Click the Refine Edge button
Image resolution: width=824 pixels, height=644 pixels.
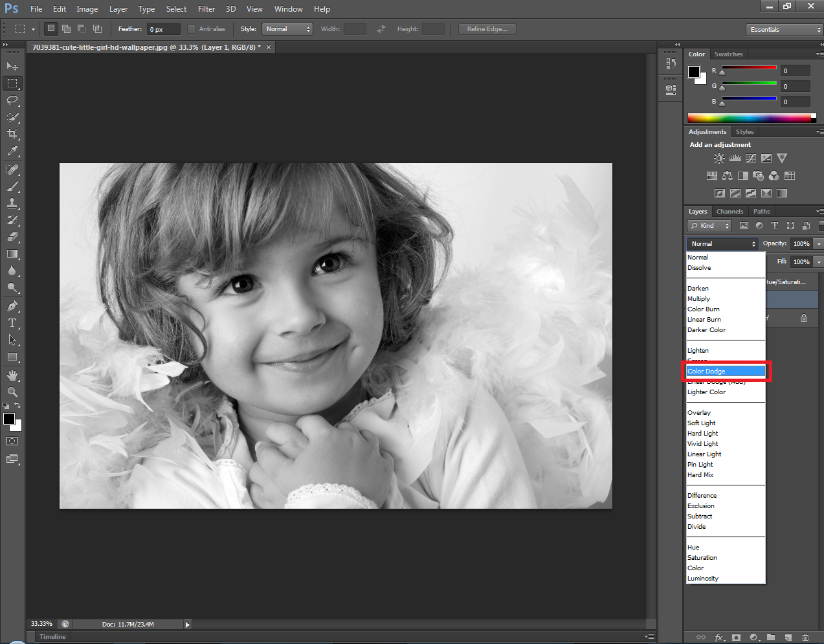(487, 29)
